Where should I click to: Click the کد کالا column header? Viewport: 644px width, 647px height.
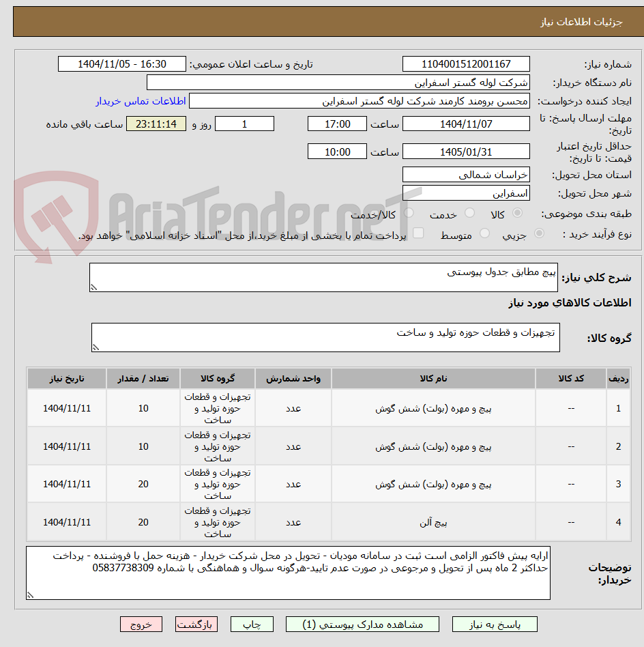[571, 378]
